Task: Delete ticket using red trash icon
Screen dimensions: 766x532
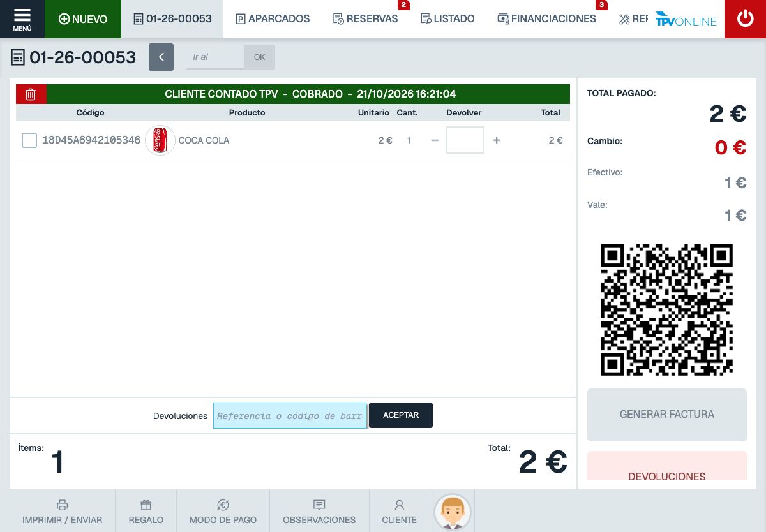Action: click(x=31, y=94)
